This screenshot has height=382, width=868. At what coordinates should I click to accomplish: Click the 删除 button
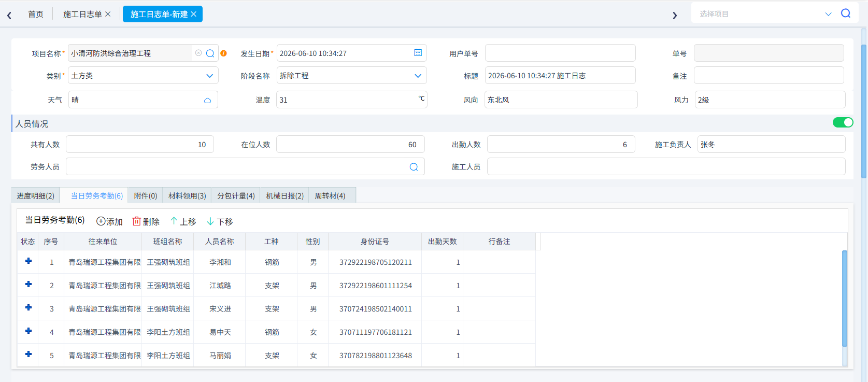146,221
